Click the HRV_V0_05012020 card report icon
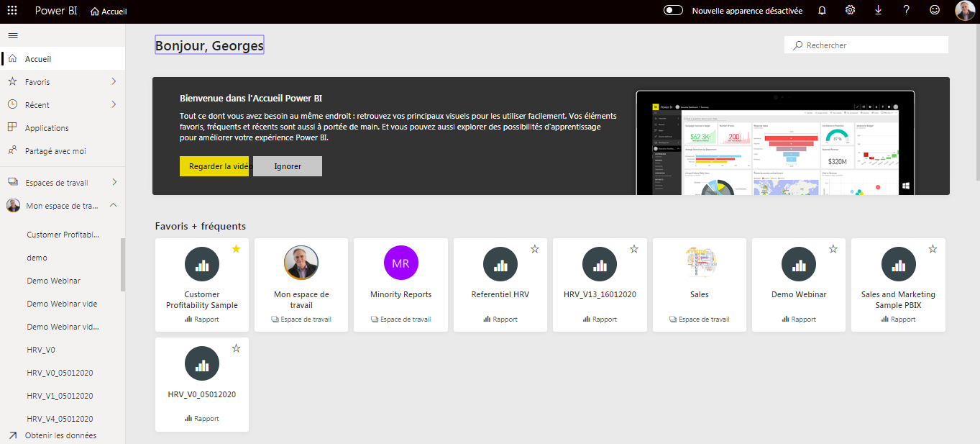 [202, 363]
